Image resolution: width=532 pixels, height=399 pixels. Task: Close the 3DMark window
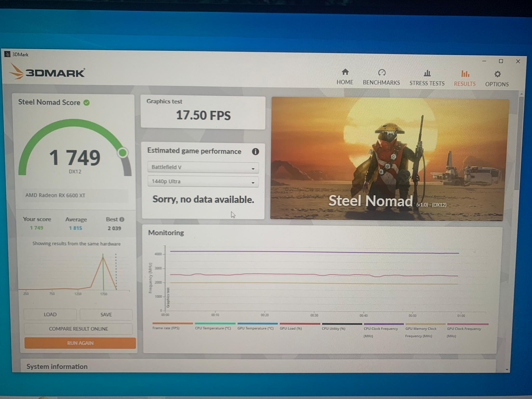[x=518, y=61]
